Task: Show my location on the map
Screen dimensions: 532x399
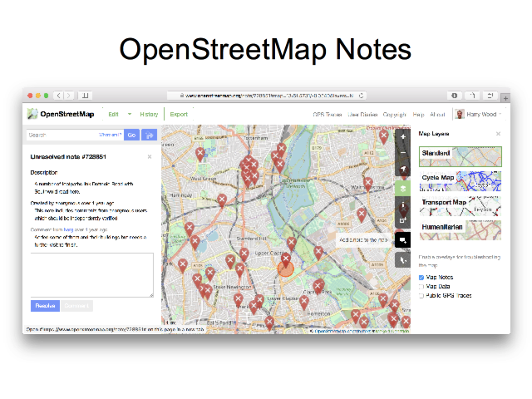Action: coord(402,169)
